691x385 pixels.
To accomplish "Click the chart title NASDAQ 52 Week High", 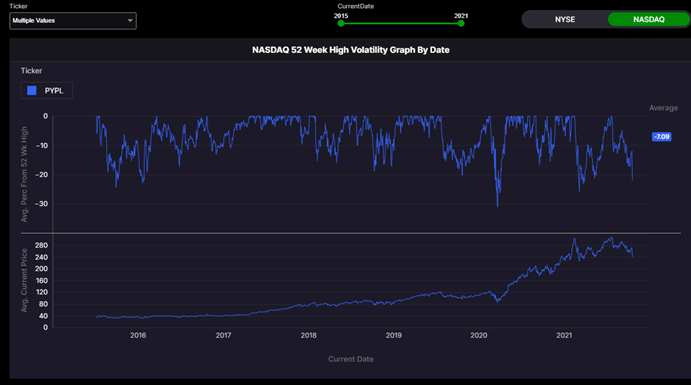I will coord(351,50).
